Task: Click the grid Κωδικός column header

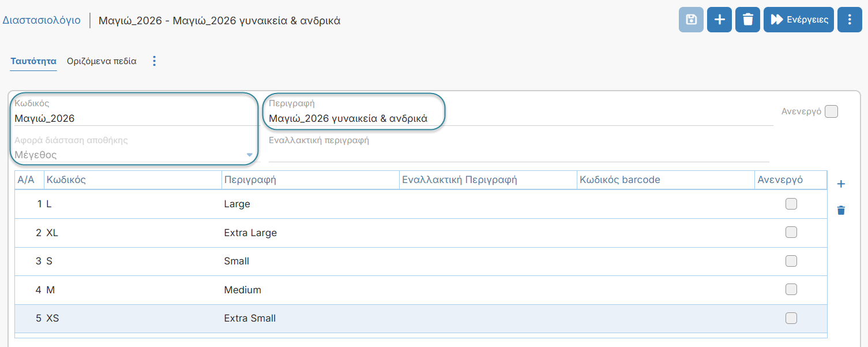Action: 133,180
